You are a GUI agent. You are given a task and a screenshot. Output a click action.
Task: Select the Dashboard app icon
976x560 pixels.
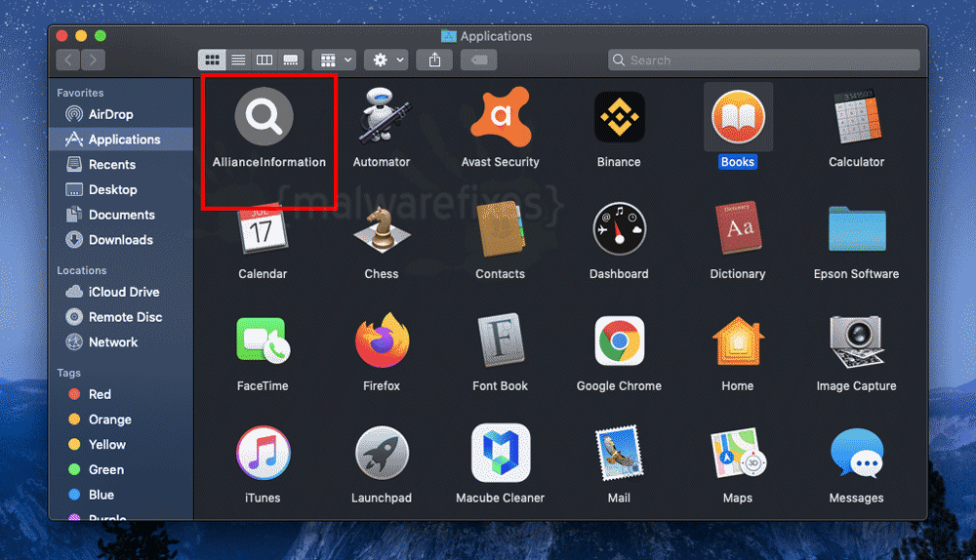click(x=620, y=229)
